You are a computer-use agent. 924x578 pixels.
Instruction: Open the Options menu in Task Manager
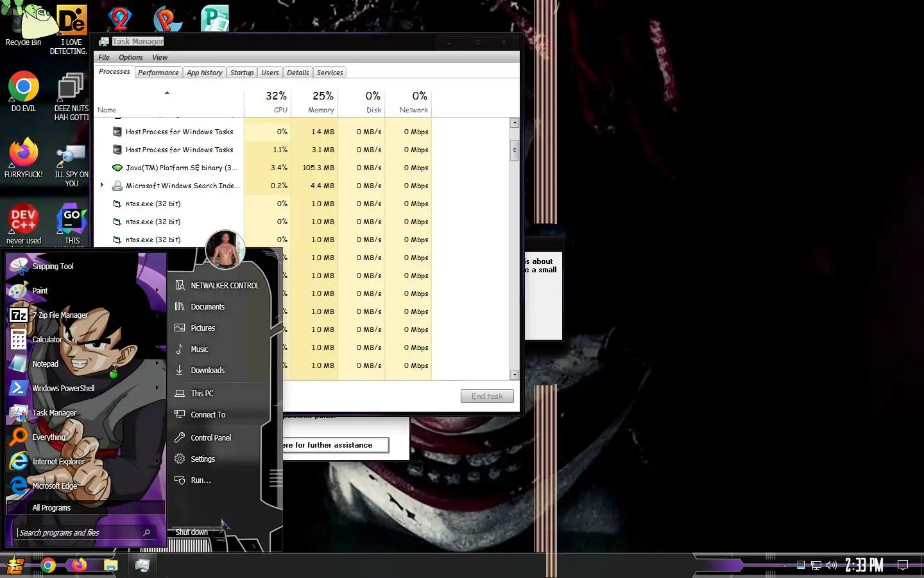[x=130, y=57]
